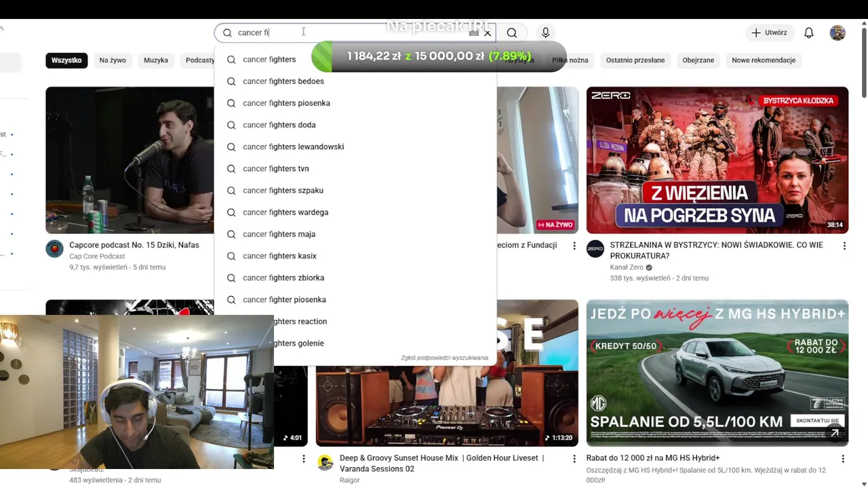Viewport: 868px width, 488px height.
Task: Choose suggestion "cancer fighters zbiorka"
Action: tap(355, 278)
